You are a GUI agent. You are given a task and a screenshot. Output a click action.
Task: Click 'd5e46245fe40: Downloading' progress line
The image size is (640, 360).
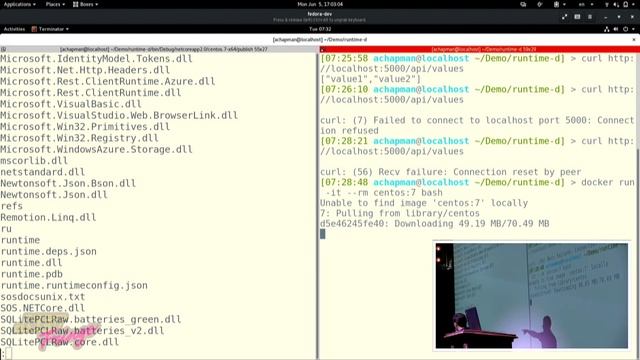435,224
